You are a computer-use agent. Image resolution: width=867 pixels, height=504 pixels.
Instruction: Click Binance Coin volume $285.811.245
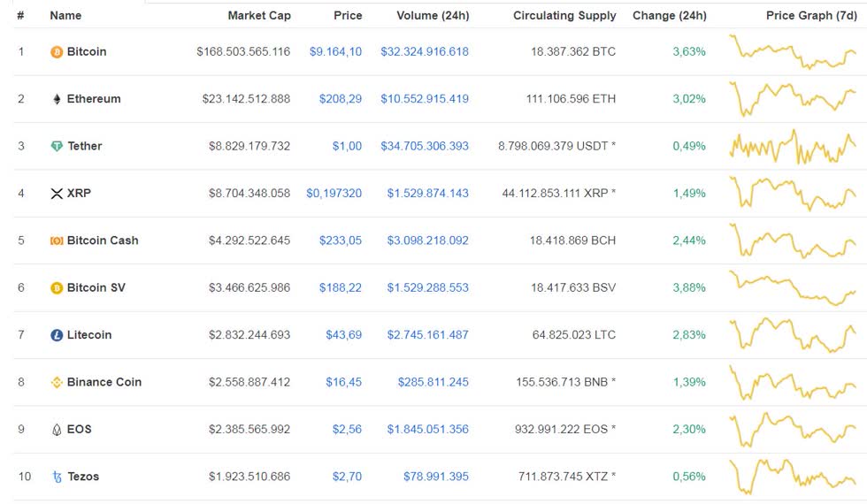(433, 382)
